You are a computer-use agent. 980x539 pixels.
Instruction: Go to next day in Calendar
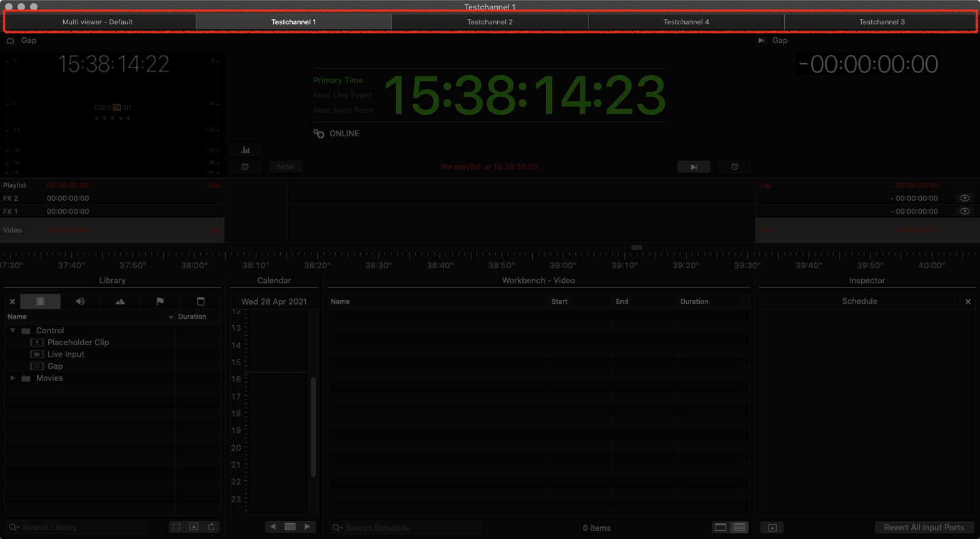307,527
